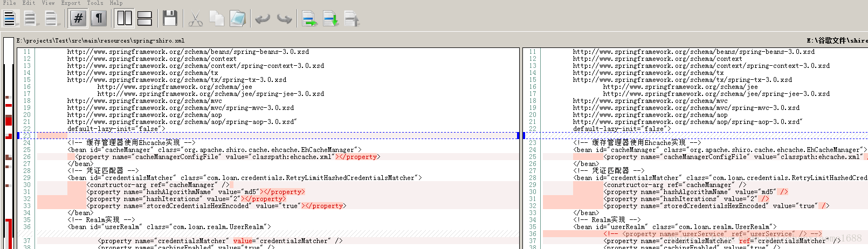Select the third diff display mode icon
Screen dimensions: 868x249
coord(51,19)
